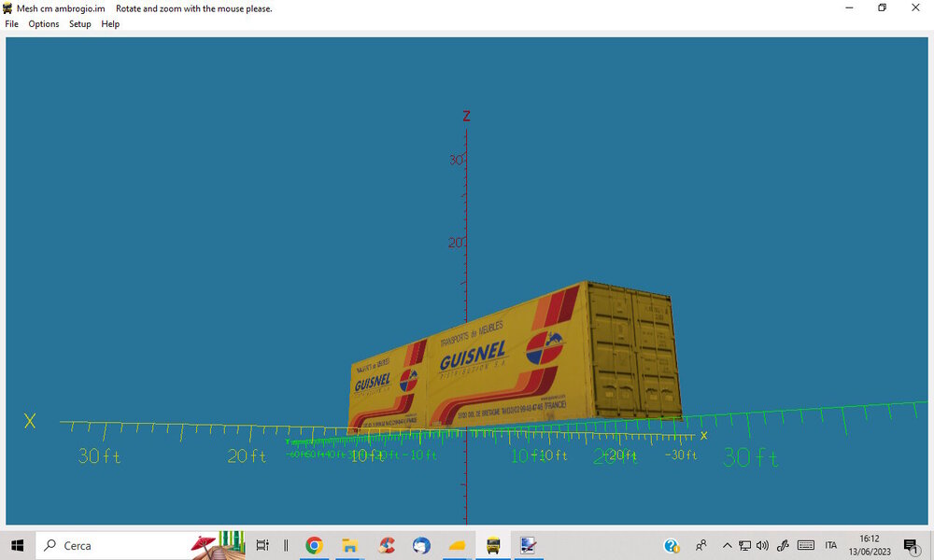The height and width of the screenshot is (560, 934).
Task: Close the mesh viewer window
Action: pos(915,7)
